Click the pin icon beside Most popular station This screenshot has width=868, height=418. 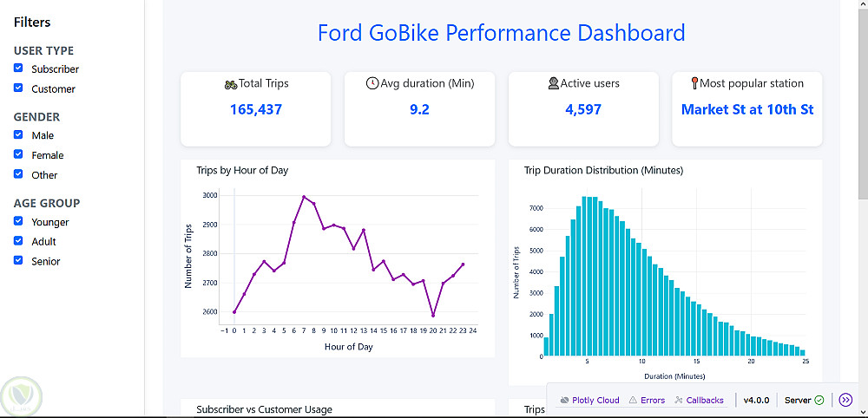[694, 84]
